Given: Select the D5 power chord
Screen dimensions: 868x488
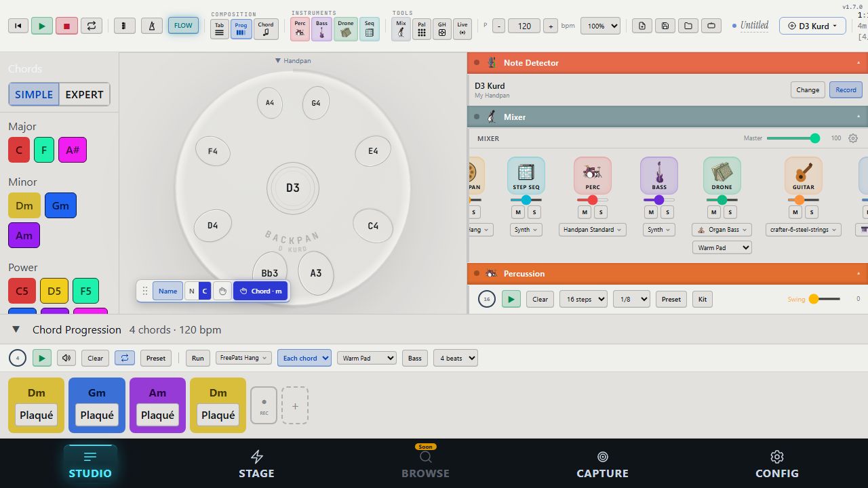Looking at the screenshot, I should pyautogui.click(x=54, y=291).
